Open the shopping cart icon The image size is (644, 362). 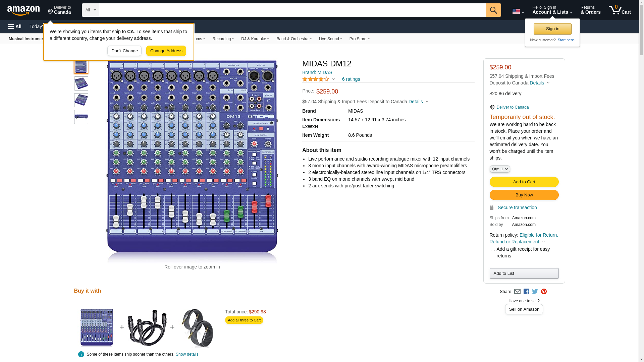620,10
